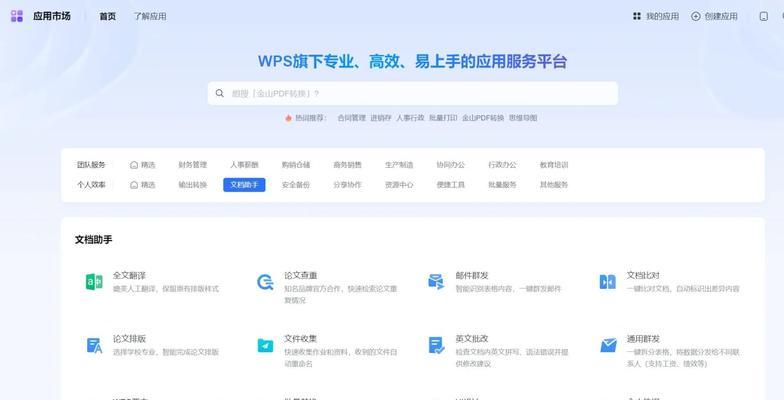Select the 商务销售 category
784x400 pixels.
pyautogui.click(x=348, y=165)
